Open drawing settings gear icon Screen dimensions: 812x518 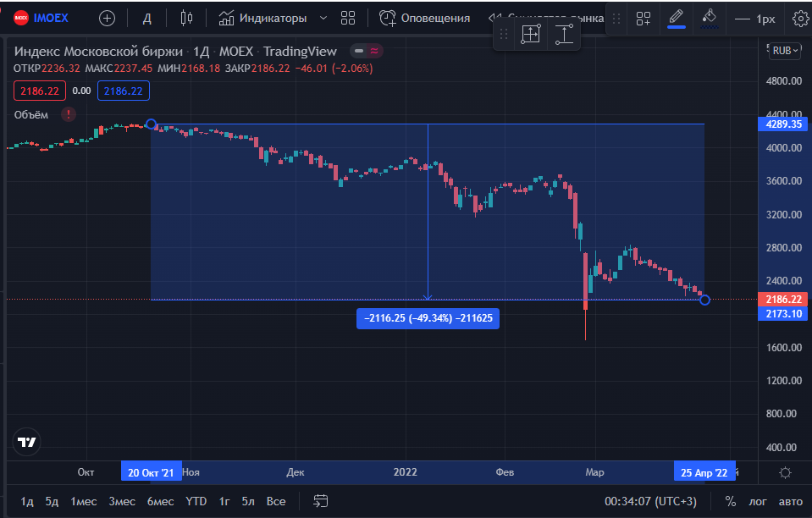pos(801,19)
